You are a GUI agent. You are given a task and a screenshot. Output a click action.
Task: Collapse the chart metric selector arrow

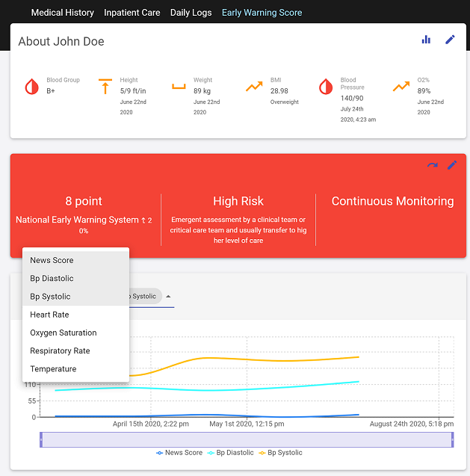[x=168, y=297]
